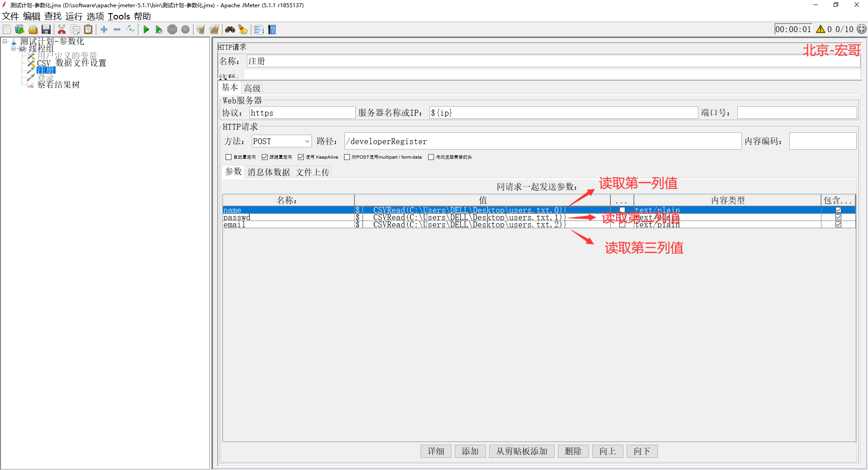Collapse all tree nodes with minus icon

click(117, 29)
